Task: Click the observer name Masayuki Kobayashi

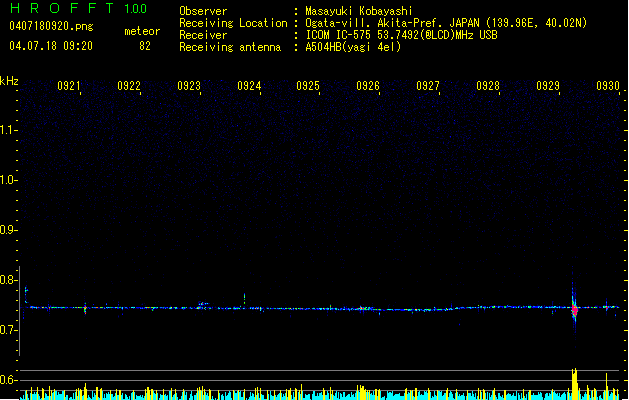Action: point(359,11)
